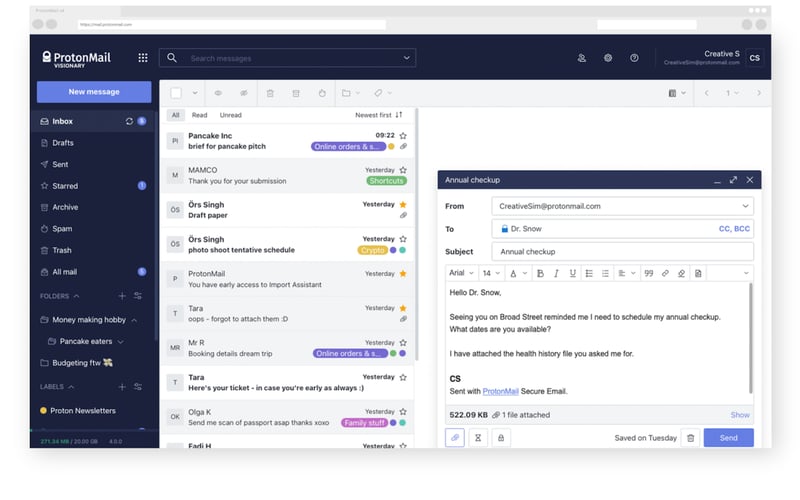Manage labels using the sliders icon
Screen dimensions: 800x500
[138, 387]
